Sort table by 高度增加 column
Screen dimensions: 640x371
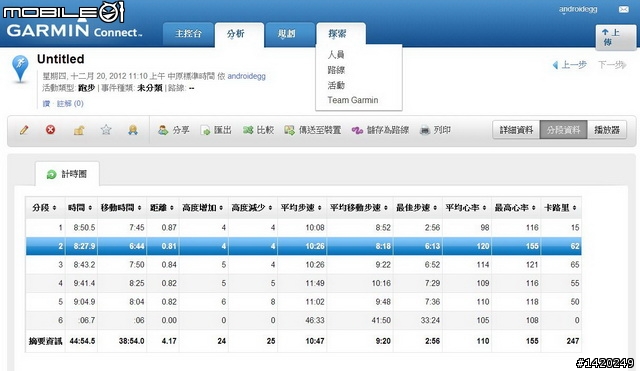203,208
